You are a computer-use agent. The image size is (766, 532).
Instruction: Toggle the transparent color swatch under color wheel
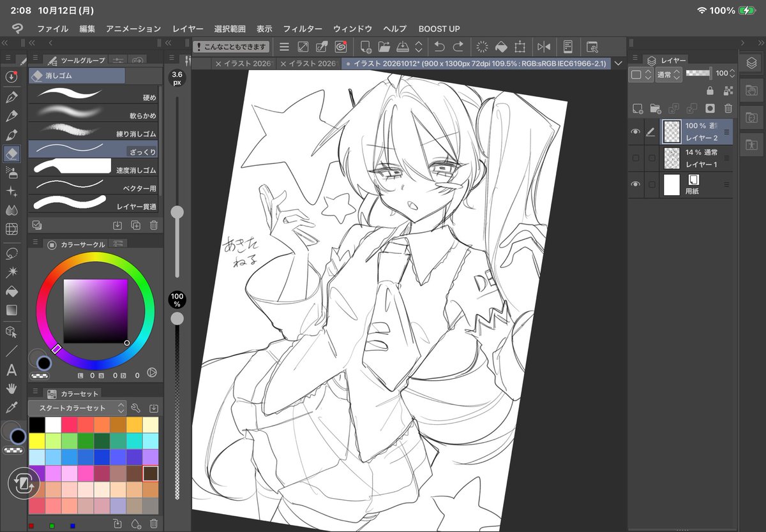coord(40,376)
